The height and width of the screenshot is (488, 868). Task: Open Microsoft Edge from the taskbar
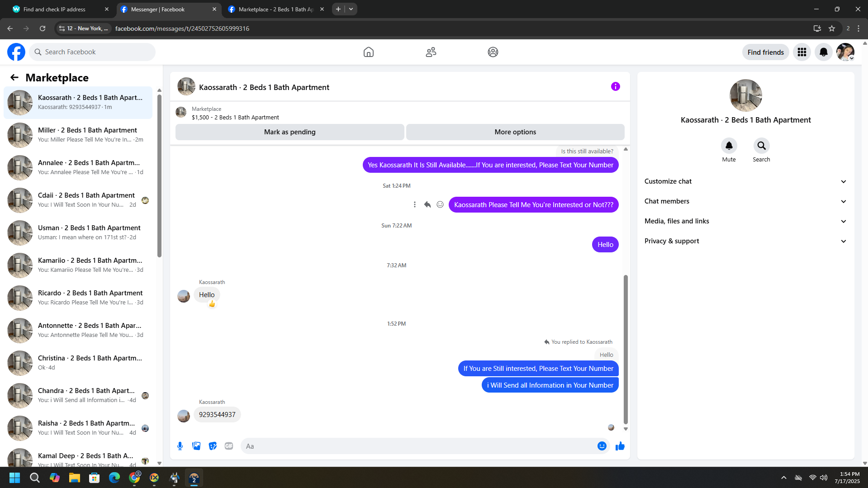[x=114, y=478]
